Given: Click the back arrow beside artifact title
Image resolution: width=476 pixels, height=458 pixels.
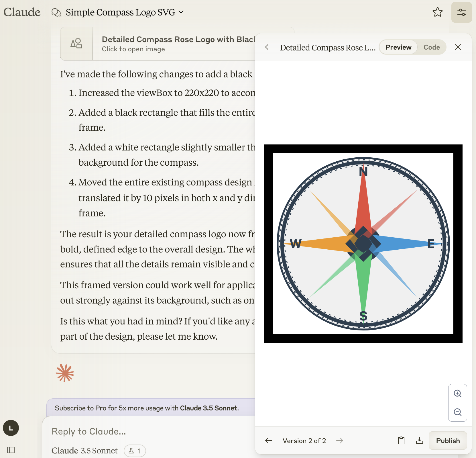Looking at the screenshot, I should (x=268, y=47).
